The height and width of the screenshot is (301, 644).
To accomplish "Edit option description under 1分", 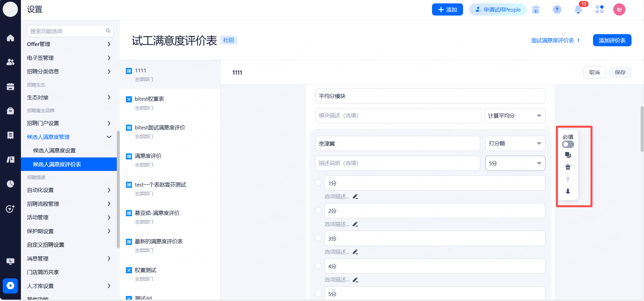I will (355, 197).
